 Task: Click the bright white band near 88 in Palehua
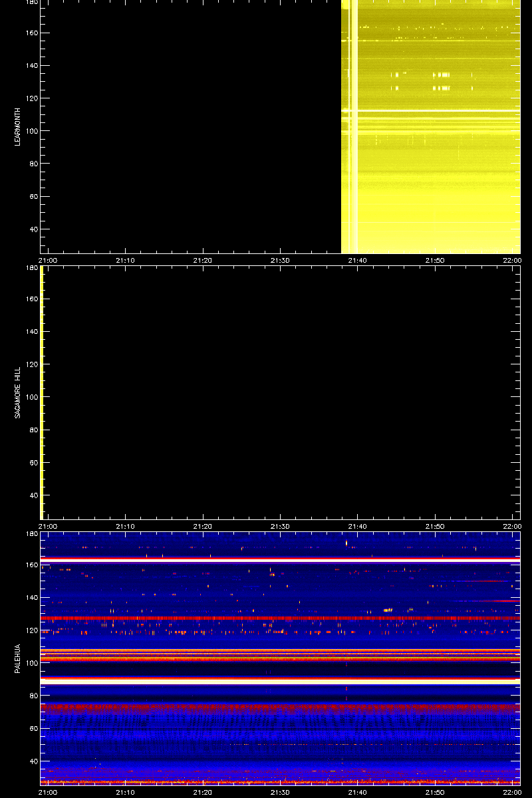pyautogui.click(x=280, y=682)
